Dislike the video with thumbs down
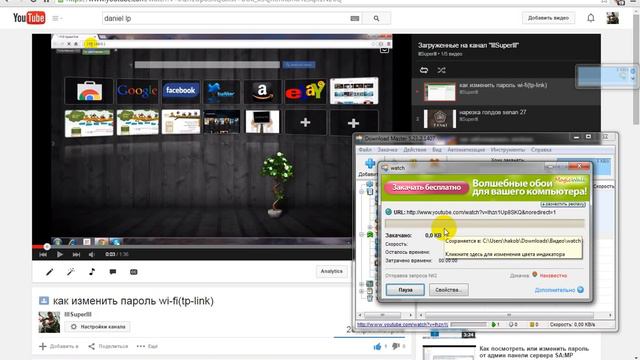The width and height of the screenshot is (640, 360). (x=396, y=346)
